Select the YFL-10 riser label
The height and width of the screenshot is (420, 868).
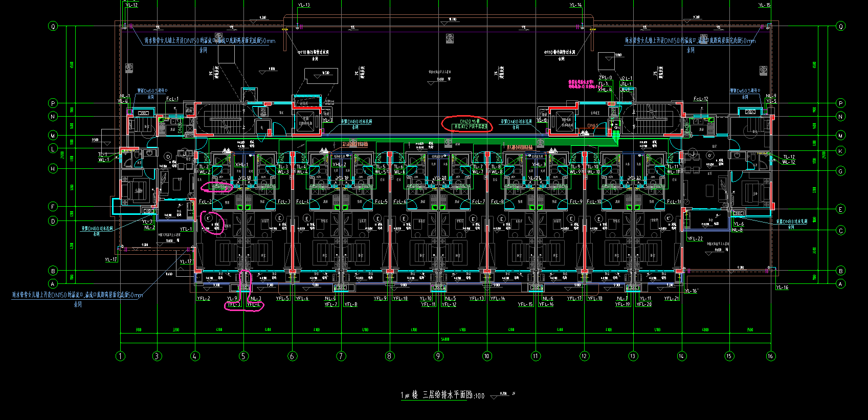click(400, 298)
